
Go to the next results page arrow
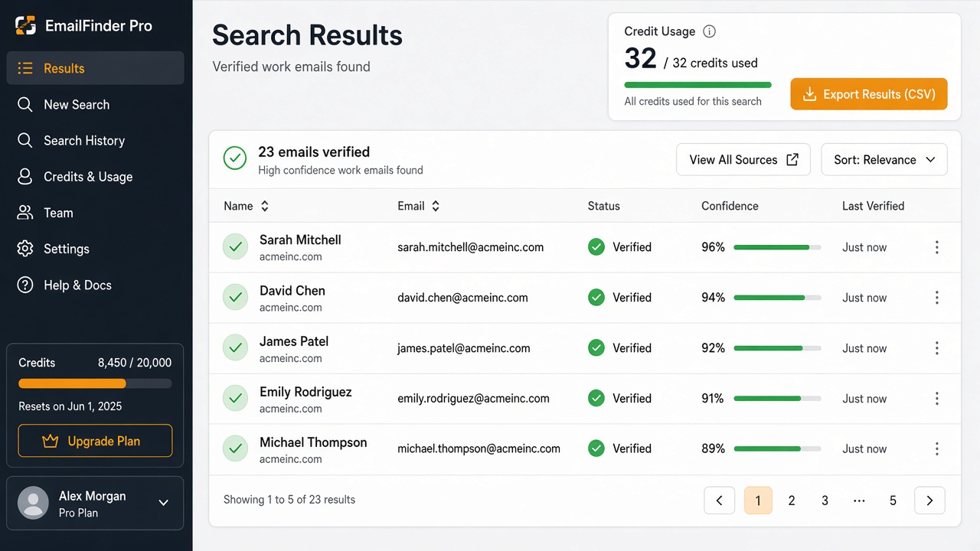pos(929,500)
